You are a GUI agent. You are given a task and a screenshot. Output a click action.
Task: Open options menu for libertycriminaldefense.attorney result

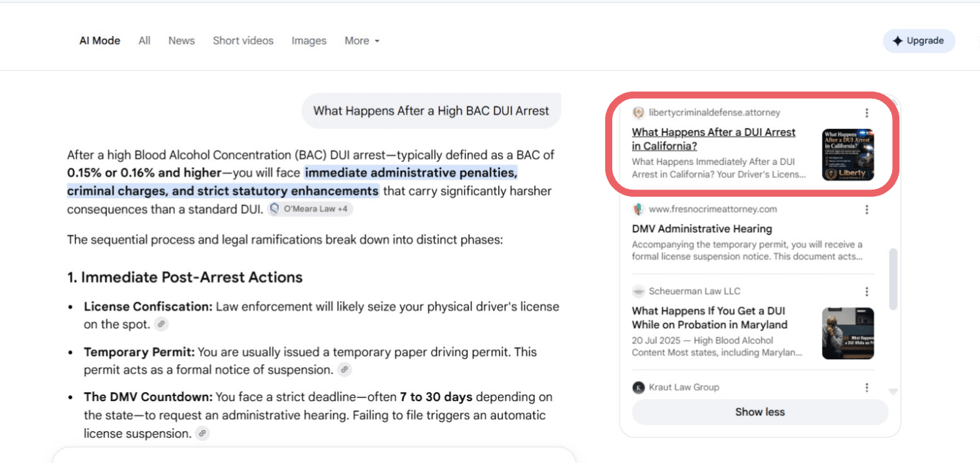tap(866, 113)
